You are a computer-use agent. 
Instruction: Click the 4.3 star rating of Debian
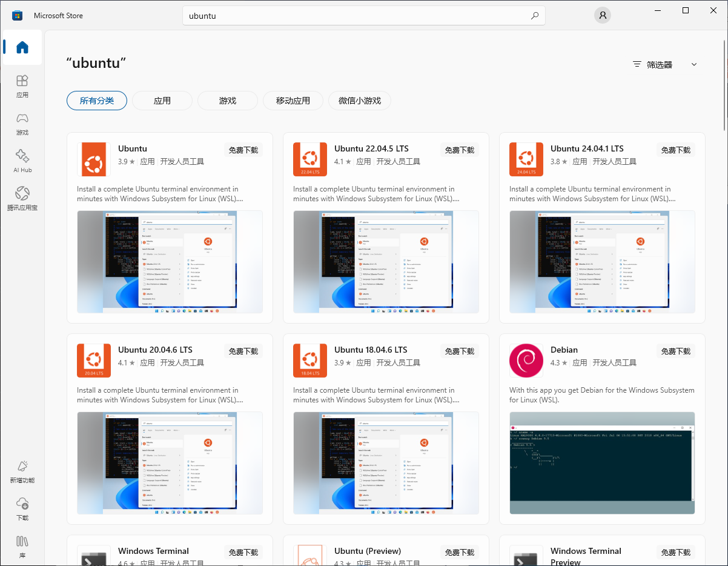[x=558, y=363]
